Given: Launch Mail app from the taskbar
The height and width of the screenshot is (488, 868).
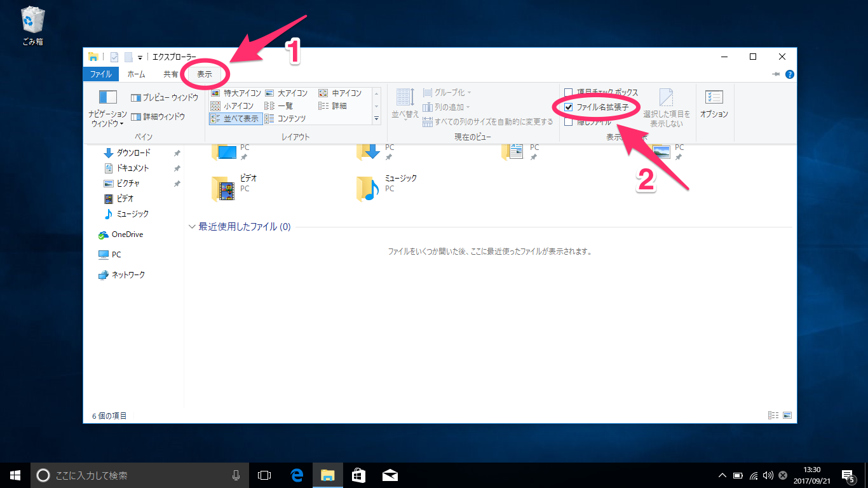Looking at the screenshot, I should click(390, 475).
